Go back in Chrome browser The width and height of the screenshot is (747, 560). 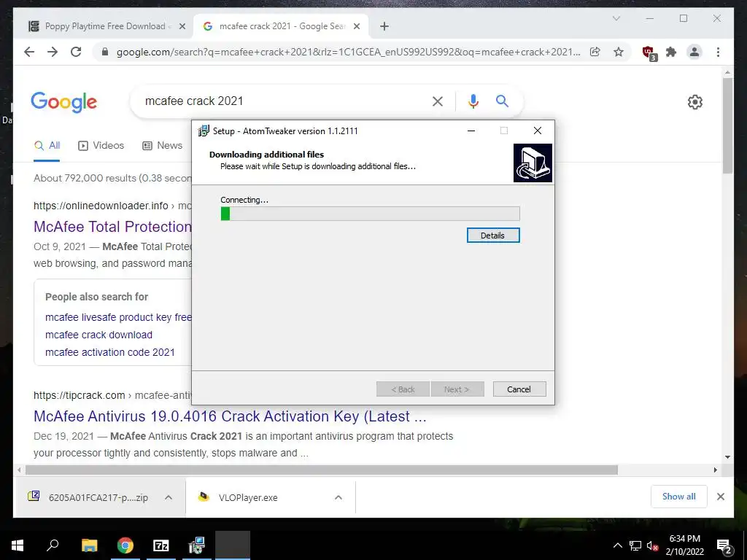click(29, 52)
